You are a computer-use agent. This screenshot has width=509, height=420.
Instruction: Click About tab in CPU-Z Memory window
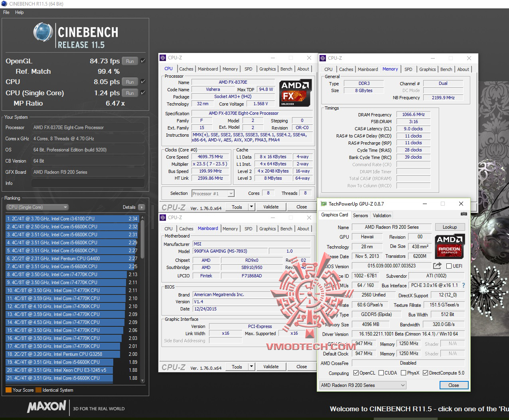(x=463, y=69)
